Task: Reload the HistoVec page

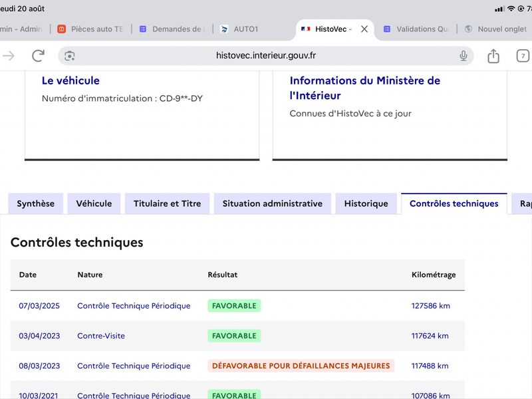Action: point(38,56)
